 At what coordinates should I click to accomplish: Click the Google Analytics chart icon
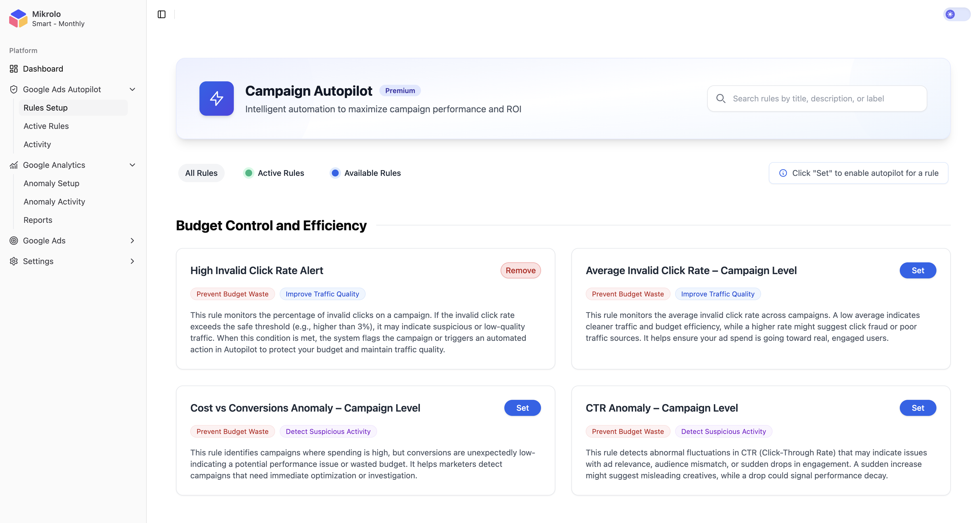(x=14, y=165)
